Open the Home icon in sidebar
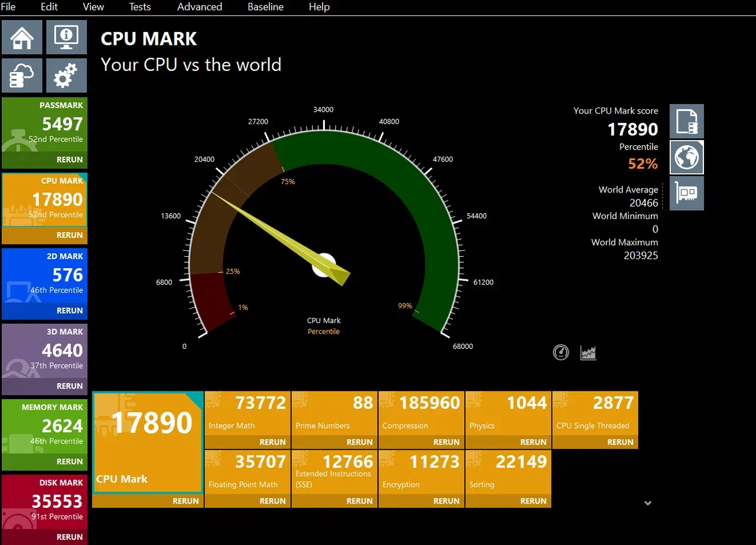 (22, 37)
